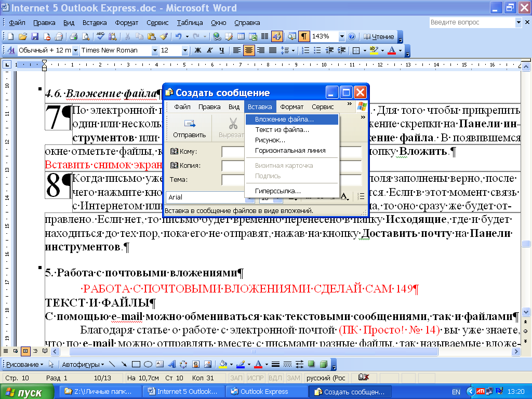Click the Columns icon in Word toolbar
The width and height of the screenshot is (532, 399).
click(264, 37)
